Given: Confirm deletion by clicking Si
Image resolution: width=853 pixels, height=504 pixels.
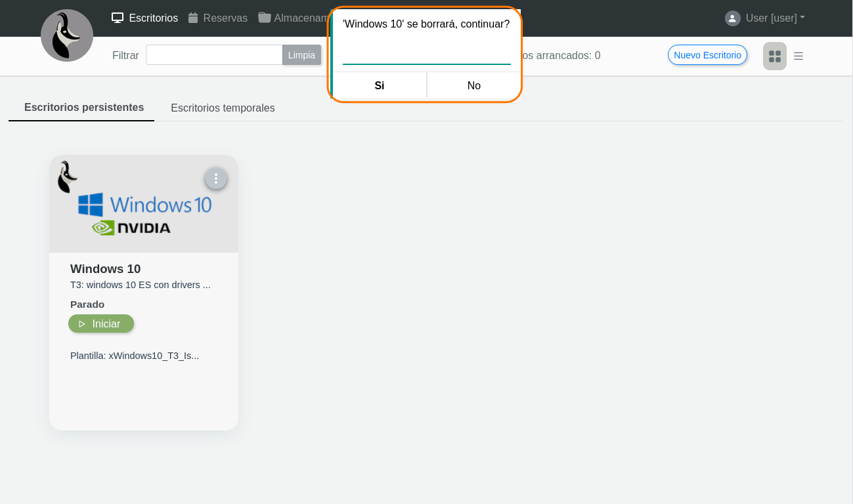Looking at the screenshot, I should pyautogui.click(x=380, y=85).
